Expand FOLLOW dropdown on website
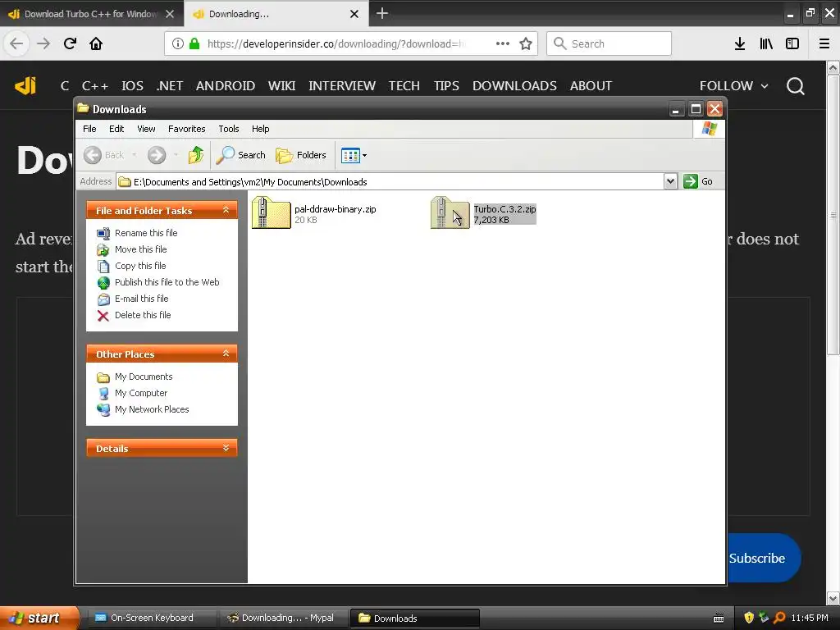 [x=734, y=85]
